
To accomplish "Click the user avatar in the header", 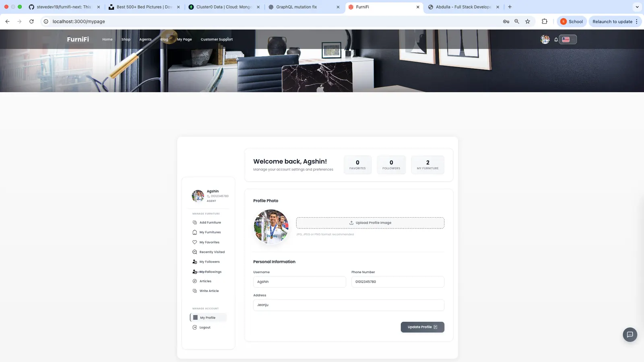I will click(x=545, y=39).
